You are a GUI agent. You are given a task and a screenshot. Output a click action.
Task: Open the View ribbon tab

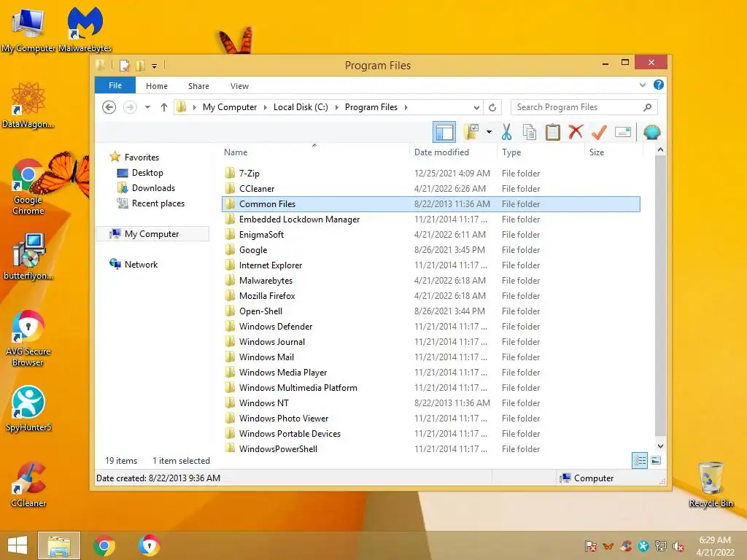pos(239,86)
